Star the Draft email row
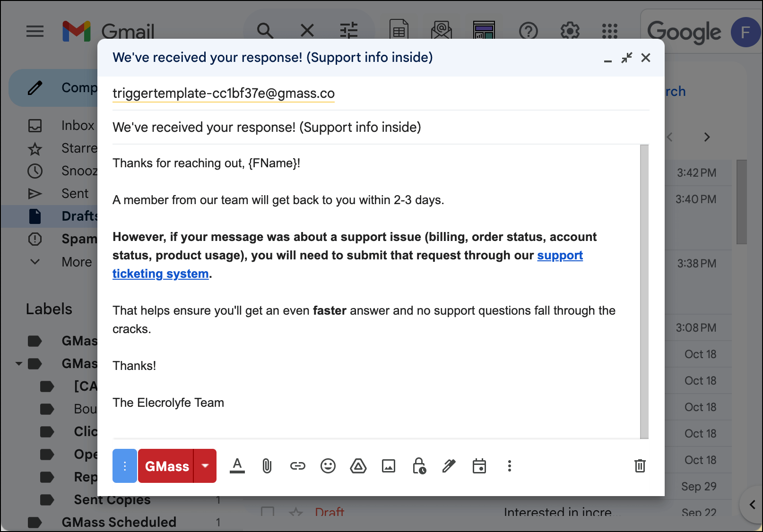Viewport: 763px width, 532px height. pos(296,512)
